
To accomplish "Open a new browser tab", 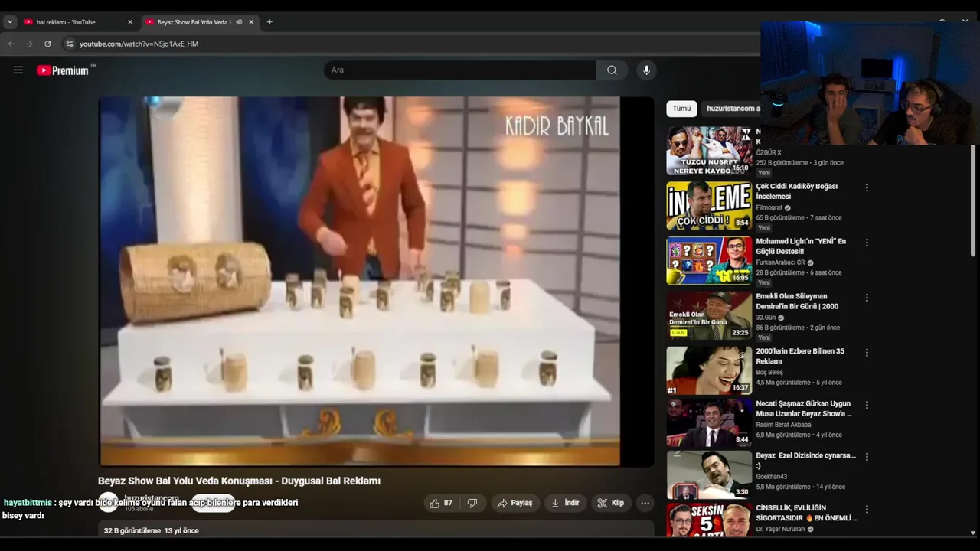I will 269,22.
